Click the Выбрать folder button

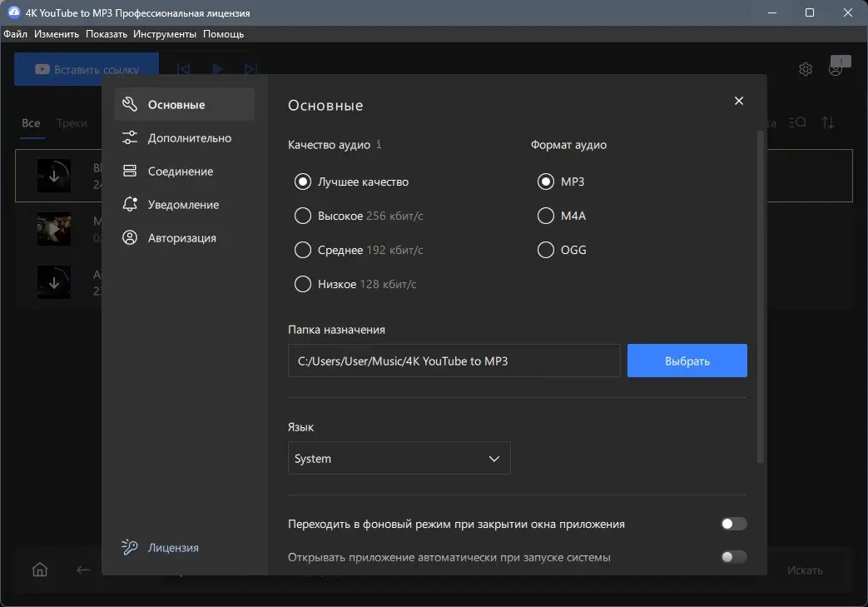(x=687, y=361)
